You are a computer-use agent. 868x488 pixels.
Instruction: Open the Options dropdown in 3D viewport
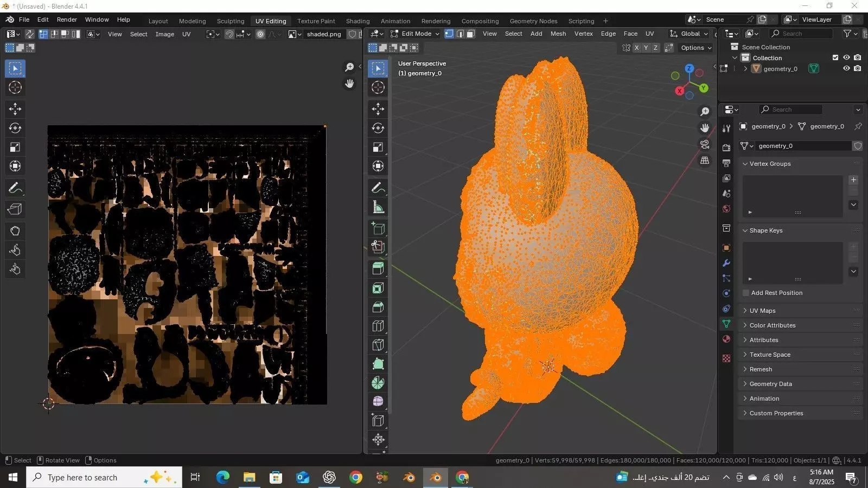click(696, 48)
